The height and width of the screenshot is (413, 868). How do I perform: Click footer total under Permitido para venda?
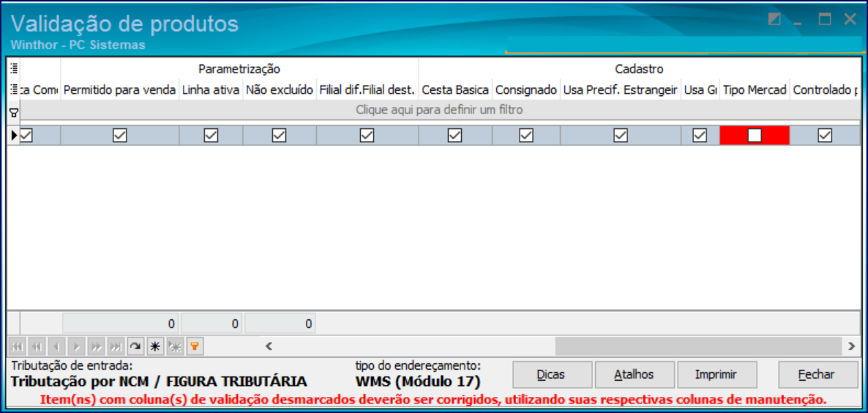(121, 324)
